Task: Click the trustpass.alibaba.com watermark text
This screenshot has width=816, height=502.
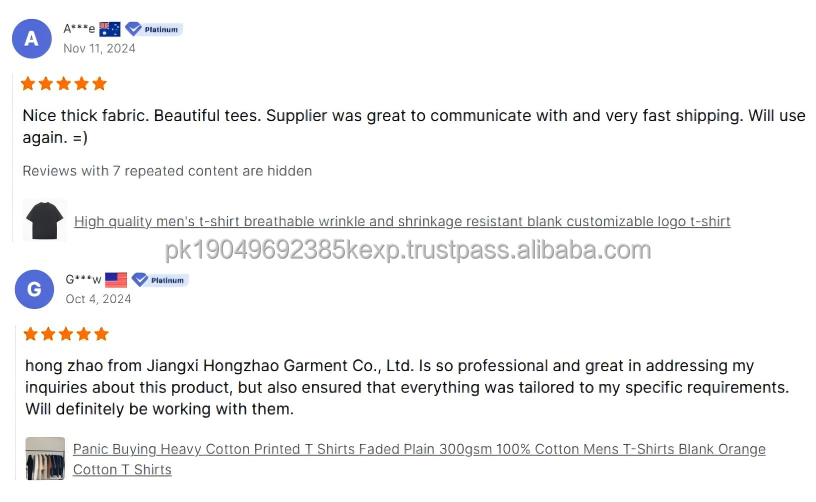Action: [407, 250]
